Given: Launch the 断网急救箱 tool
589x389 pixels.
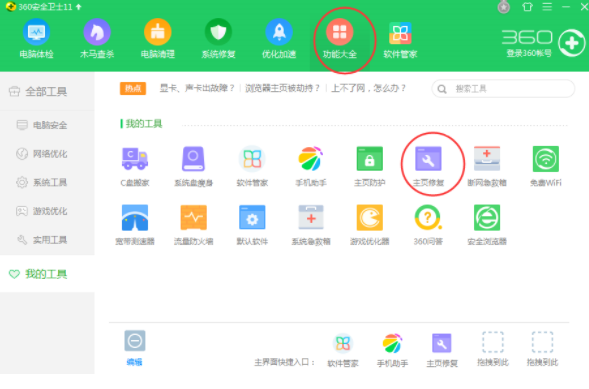Looking at the screenshot, I should point(487,166).
